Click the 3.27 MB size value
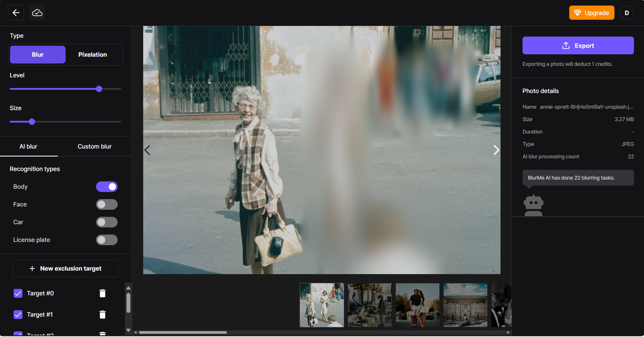Viewport: 644px width, 337px height. pyautogui.click(x=624, y=119)
